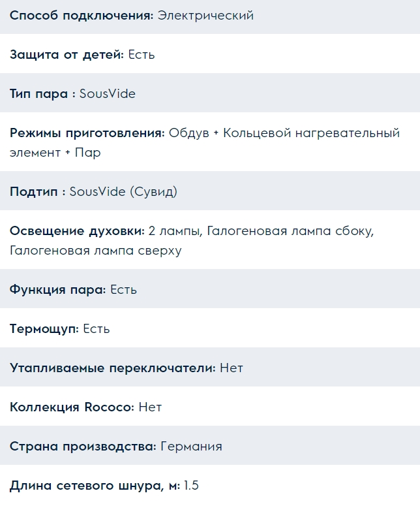Click the "Способ подключения" label
This screenshot has width=420, height=506.
pos(82,16)
